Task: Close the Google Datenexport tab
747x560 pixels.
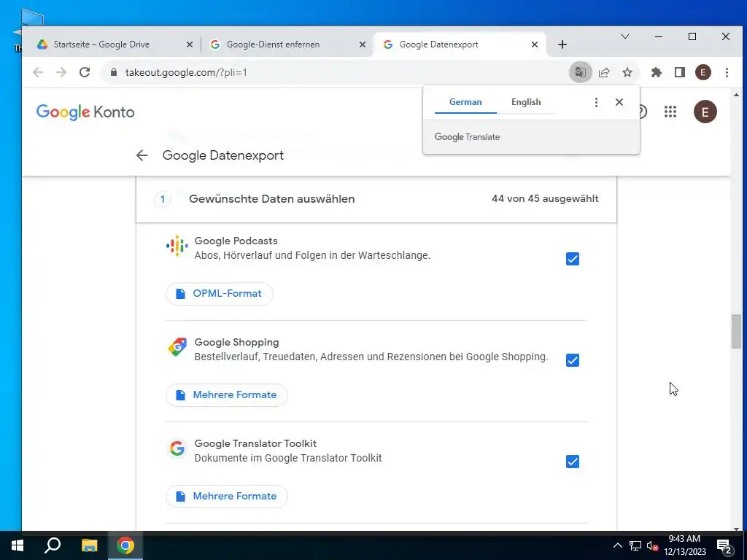Action: click(x=535, y=44)
